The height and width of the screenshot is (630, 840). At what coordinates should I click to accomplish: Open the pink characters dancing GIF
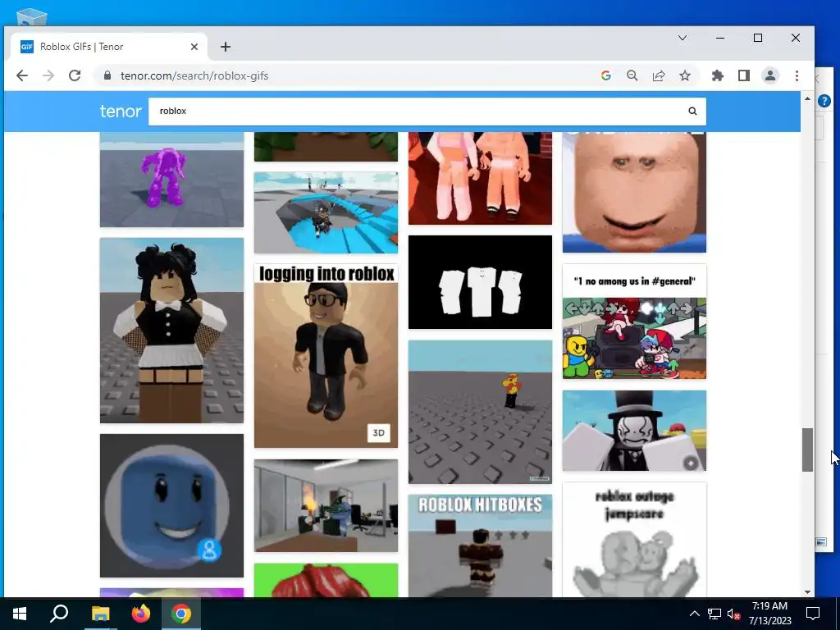pyautogui.click(x=480, y=178)
